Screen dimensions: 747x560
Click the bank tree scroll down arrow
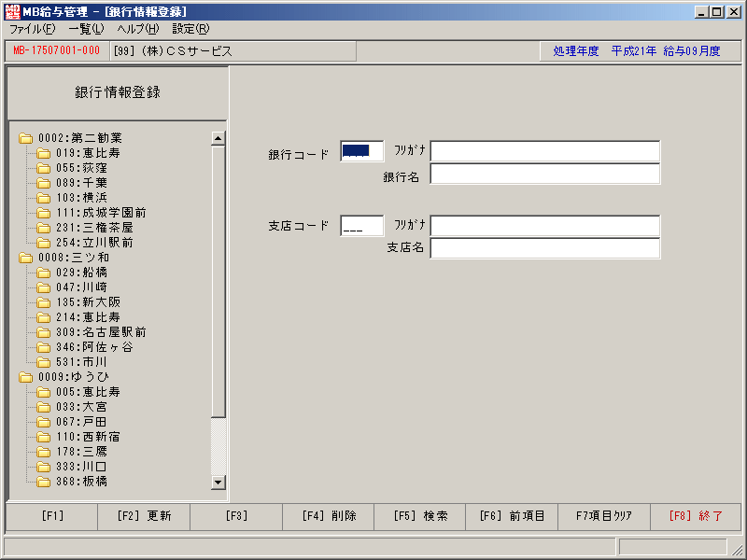218,482
